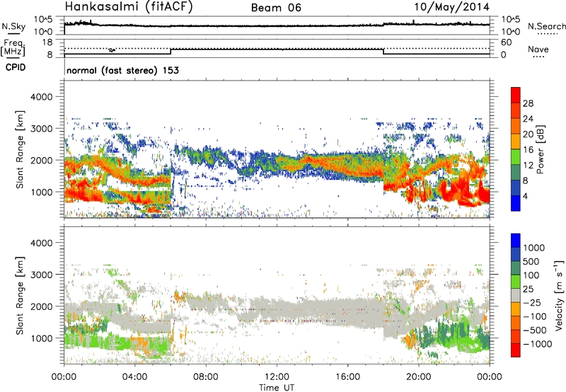Click the red bottom segment of the velocity color bar
This screenshot has width=566, height=392.
coord(516,350)
